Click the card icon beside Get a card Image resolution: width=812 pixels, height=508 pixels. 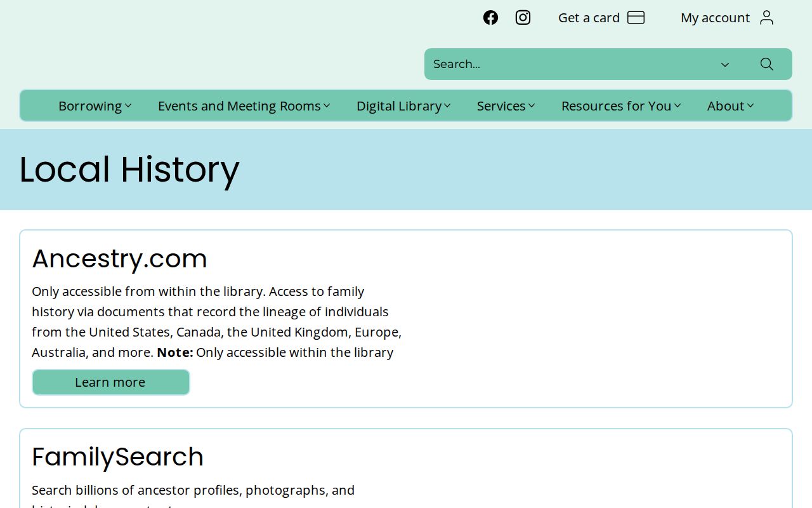(x=636, y=18)
